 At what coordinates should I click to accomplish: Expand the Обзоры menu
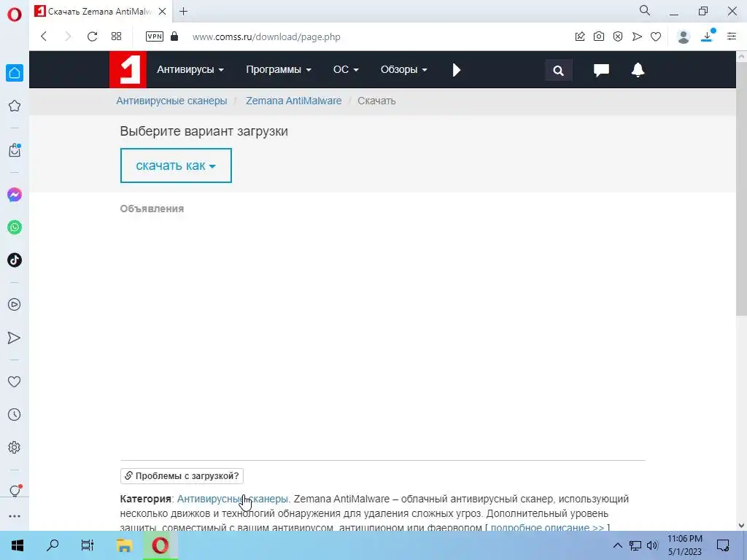403,69
